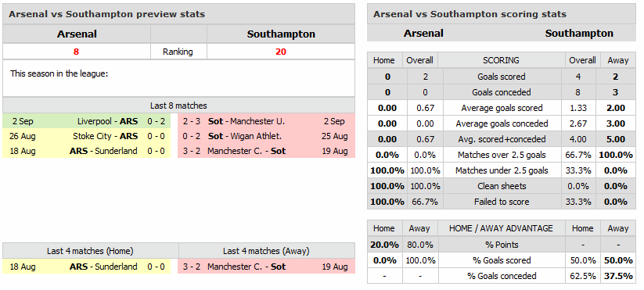Viewport: 644px width, 290px height.
Task: Click the Last 8 matches header
Action: click(x=178, y=106)
